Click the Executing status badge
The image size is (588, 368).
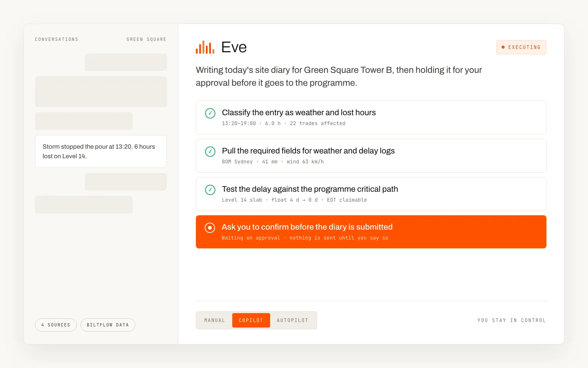tap(521, 47)
